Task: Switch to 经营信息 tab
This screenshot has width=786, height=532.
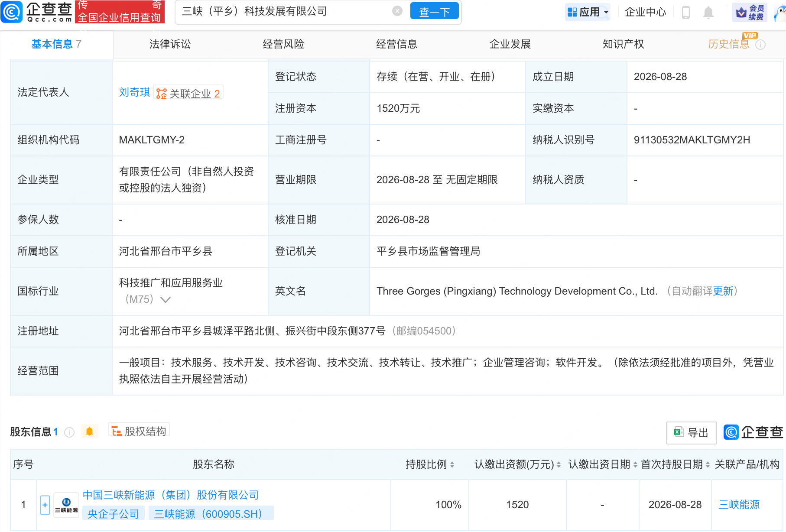Action: (396, 44)
